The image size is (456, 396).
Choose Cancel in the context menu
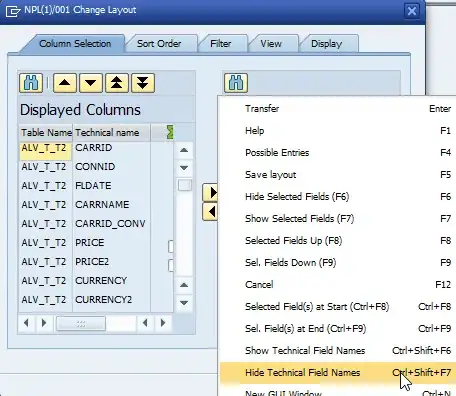337,285
